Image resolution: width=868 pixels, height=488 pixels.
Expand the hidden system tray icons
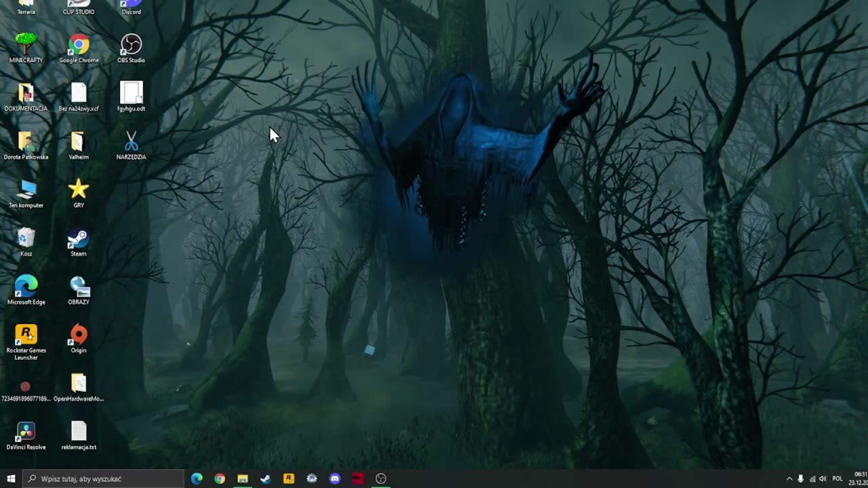pyautogui.click(x=789, y=479)
